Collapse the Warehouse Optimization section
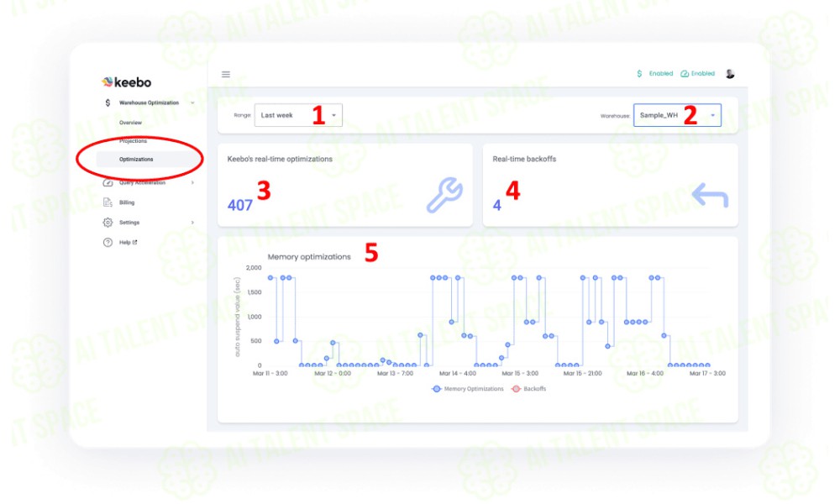The width and height of the screenshot is (840, 504). click(x=192, y=102)
